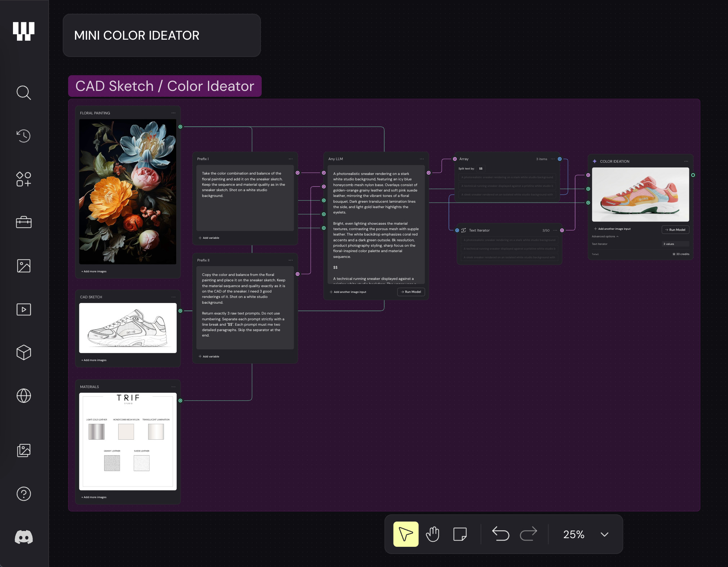
Task: Add another image input to Any LLM
Action: point(348,292)
